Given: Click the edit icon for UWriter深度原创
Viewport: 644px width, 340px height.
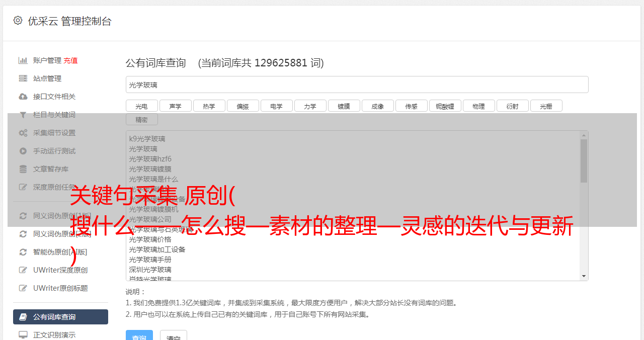Looking at the screenshot, I should coord(23,270).
